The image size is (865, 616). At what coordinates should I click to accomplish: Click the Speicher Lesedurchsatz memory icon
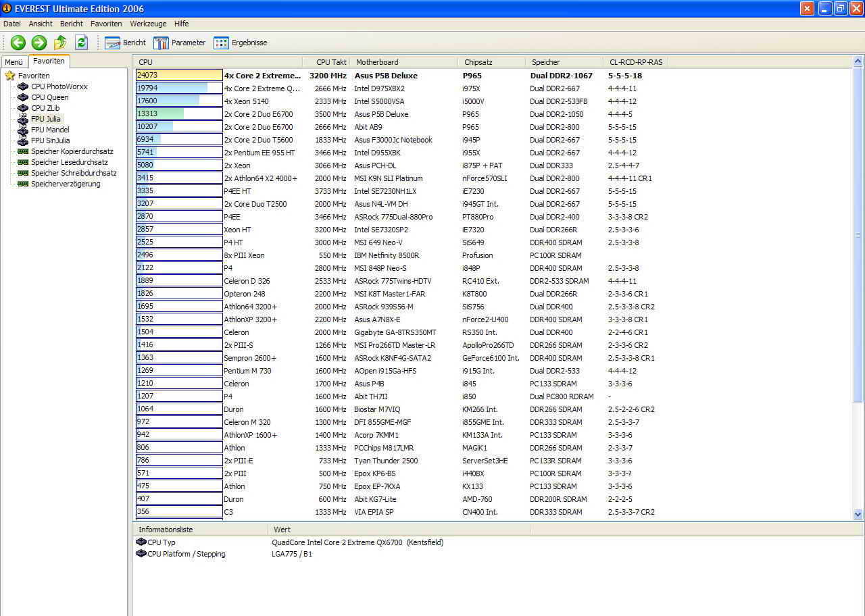pyautogui.click(x=23, y=162)
